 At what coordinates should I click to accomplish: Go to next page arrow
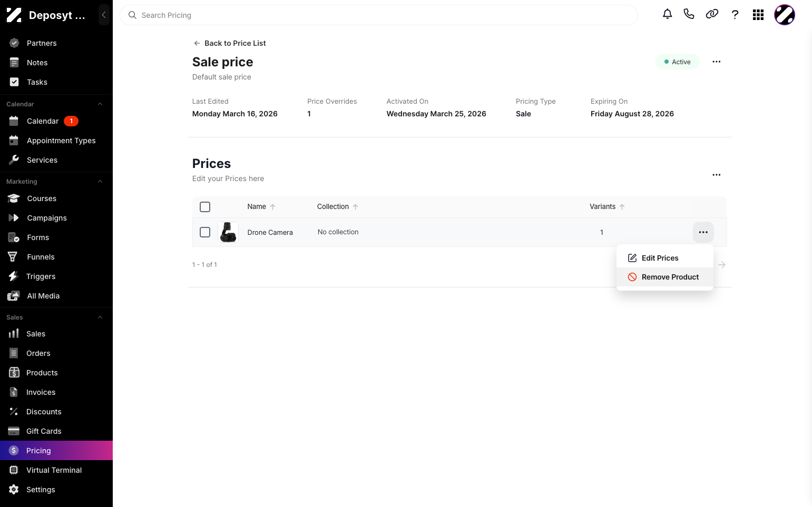(x=722, y=265)
